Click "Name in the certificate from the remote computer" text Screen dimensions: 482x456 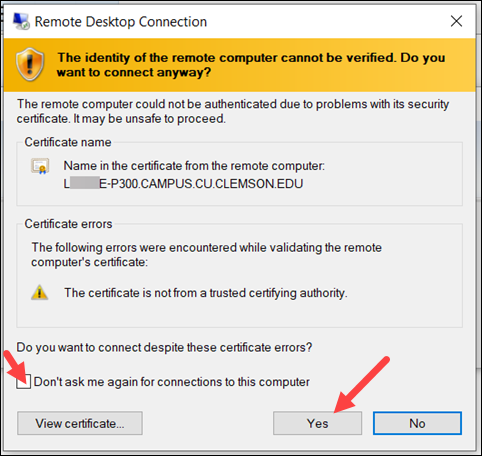194,166
